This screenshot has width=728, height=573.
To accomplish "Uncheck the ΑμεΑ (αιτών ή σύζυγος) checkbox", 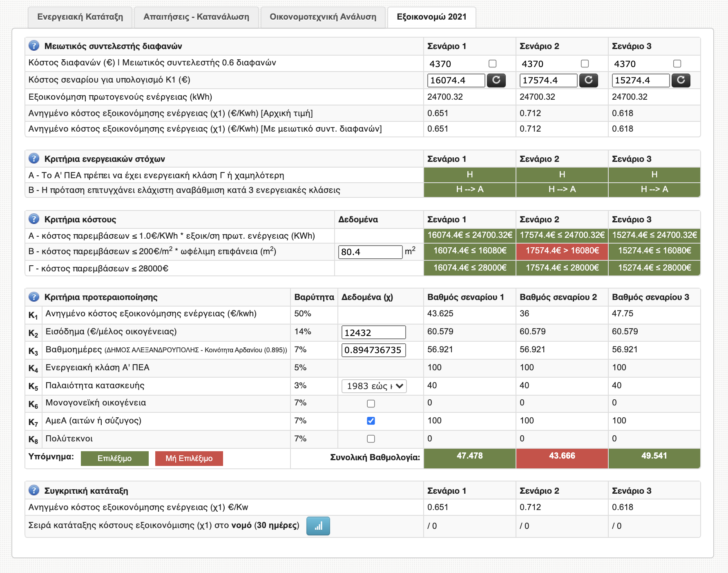I will pyautogui.click(x=371, y=421).
